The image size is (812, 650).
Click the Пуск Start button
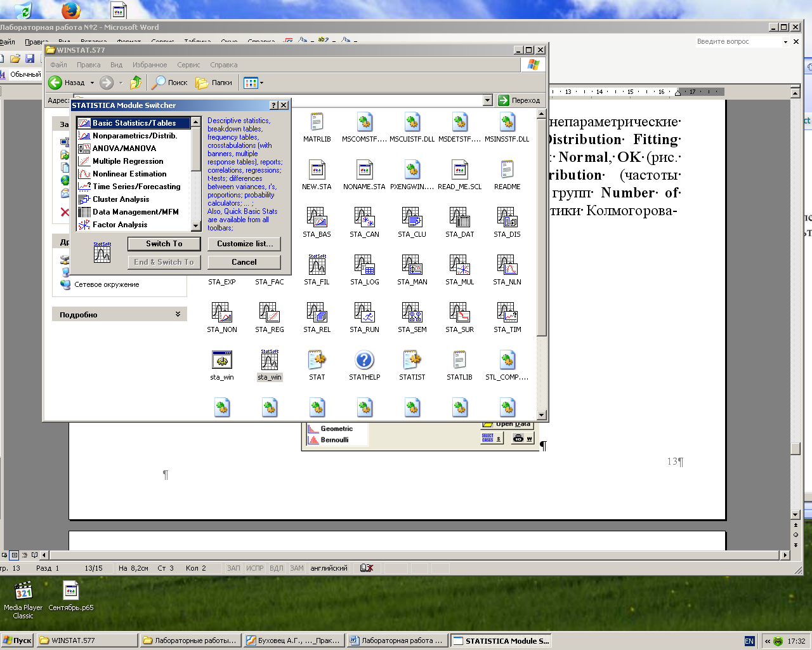[17, 640]
